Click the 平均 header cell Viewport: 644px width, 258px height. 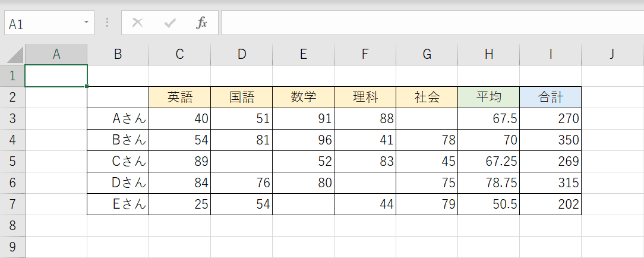[489, 97]
